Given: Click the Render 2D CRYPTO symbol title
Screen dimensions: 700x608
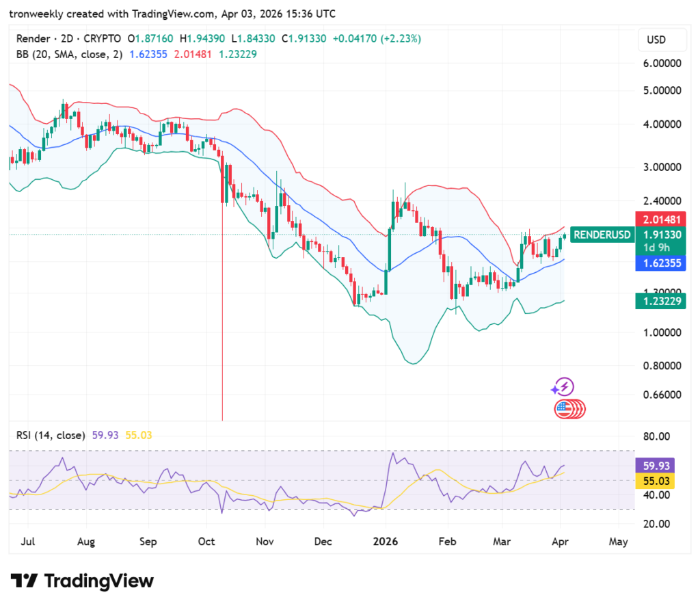Looking at the screenshot, I should [x=68, y=39].
